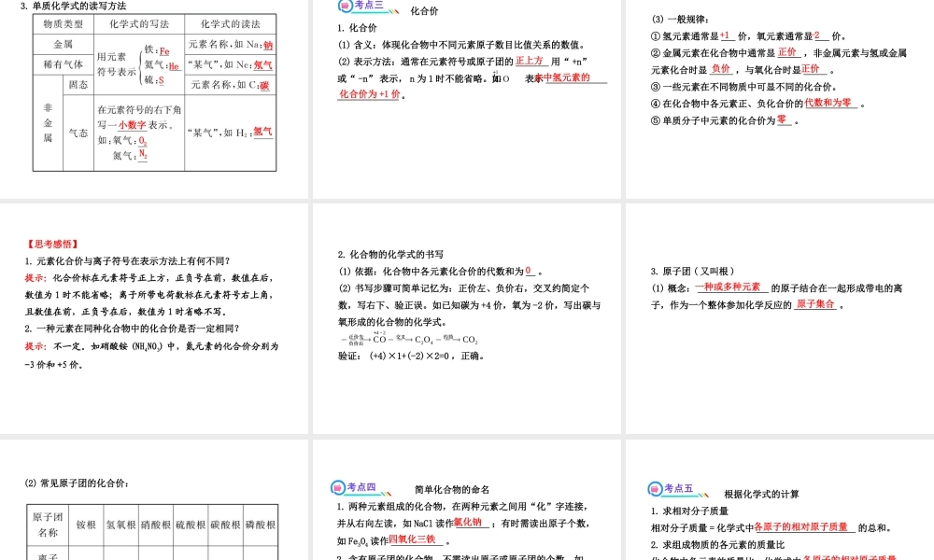Screen dimensions: 934x560
Task: Click the subheading 2. 求组成物质的各元素的质量比
Action: click(717, 544)
